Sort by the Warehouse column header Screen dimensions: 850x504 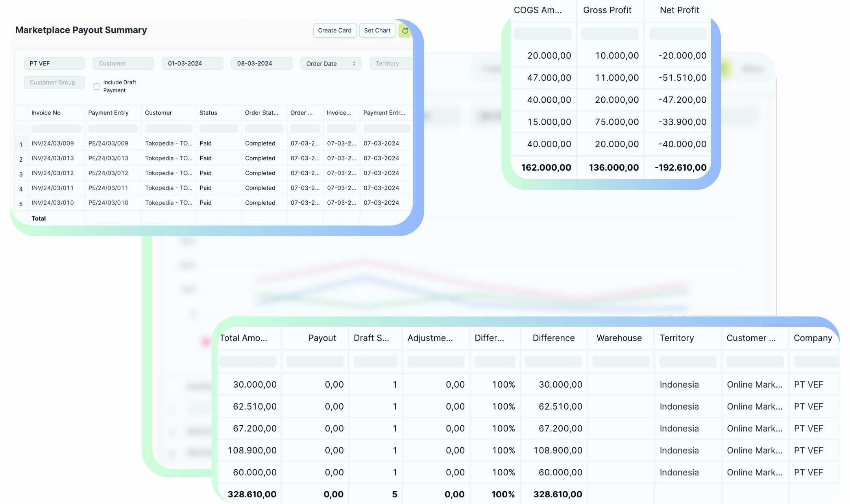tap(619, 338)
